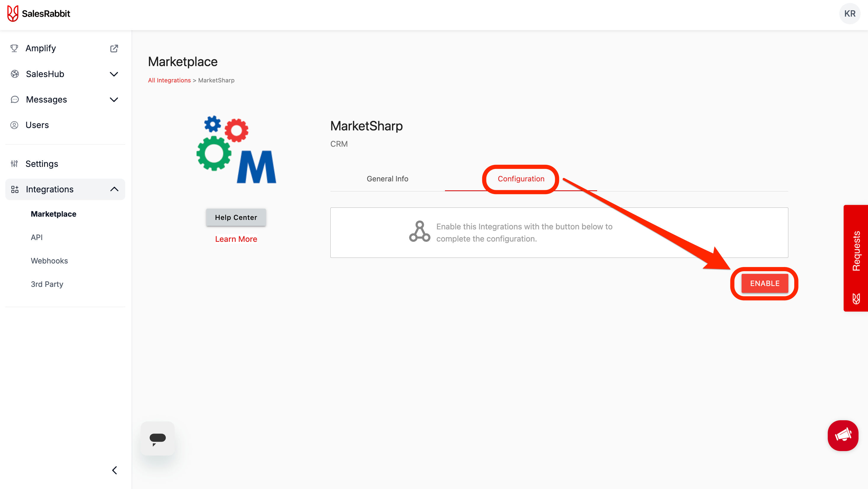The image size is (868, 489).
Task: Open the Requests side panel tab
Action: click(x=856, y=251)
